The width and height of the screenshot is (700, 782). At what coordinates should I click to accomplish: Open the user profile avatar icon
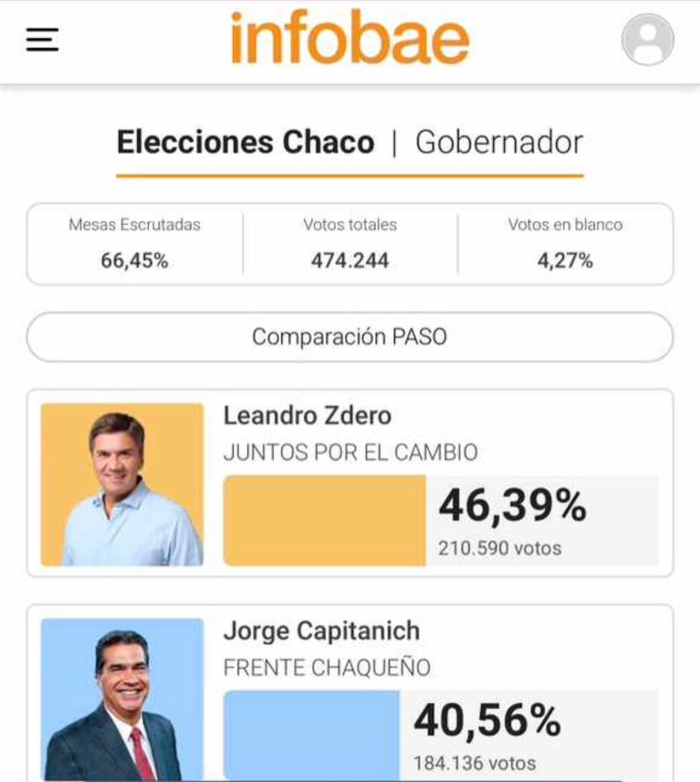tap(647, 39)
